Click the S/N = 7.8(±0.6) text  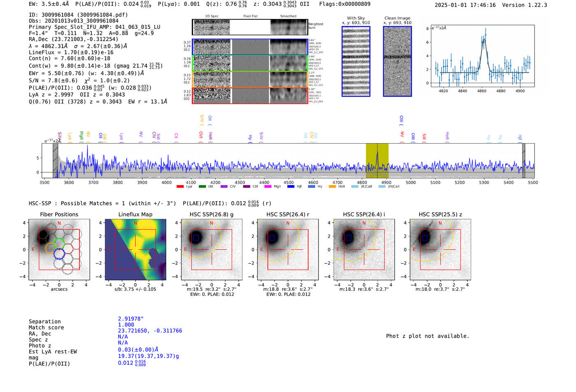click(53, 81)
